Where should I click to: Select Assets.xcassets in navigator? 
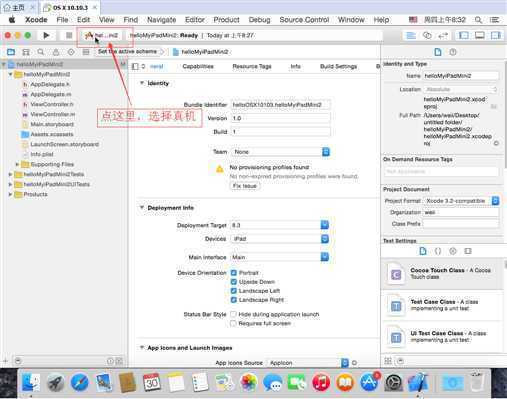[52, 134]
